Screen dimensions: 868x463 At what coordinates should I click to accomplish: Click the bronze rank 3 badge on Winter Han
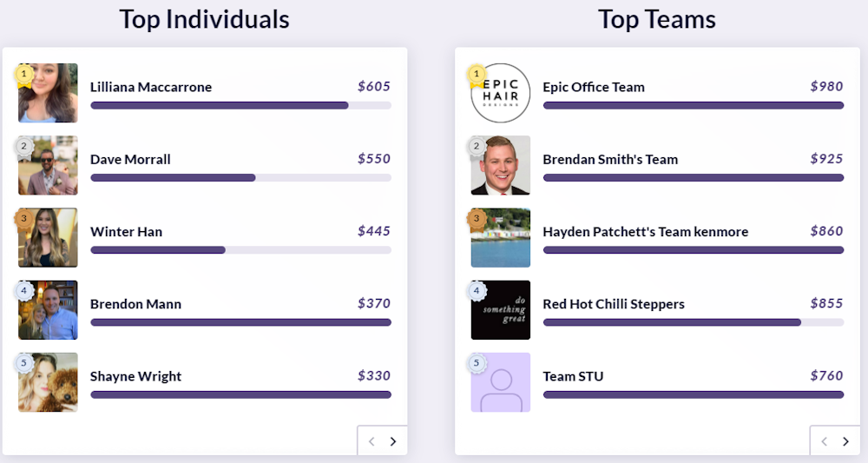tap(23, 218)
